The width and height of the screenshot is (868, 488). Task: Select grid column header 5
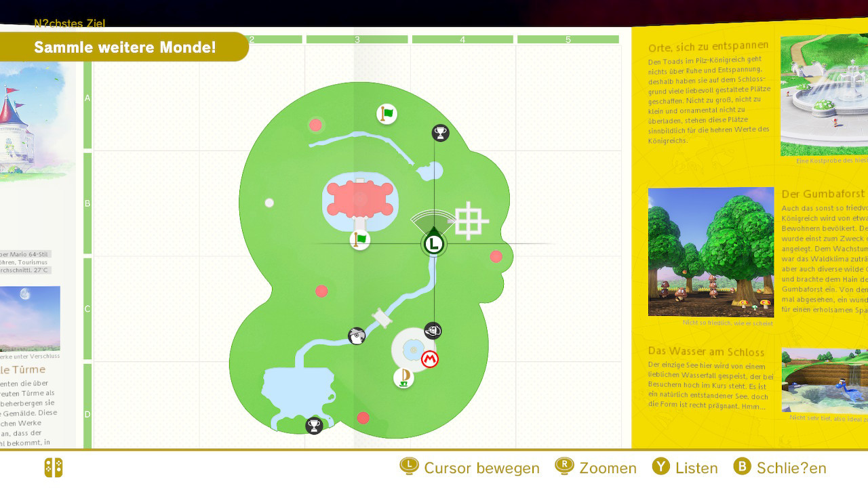(568, 39)
